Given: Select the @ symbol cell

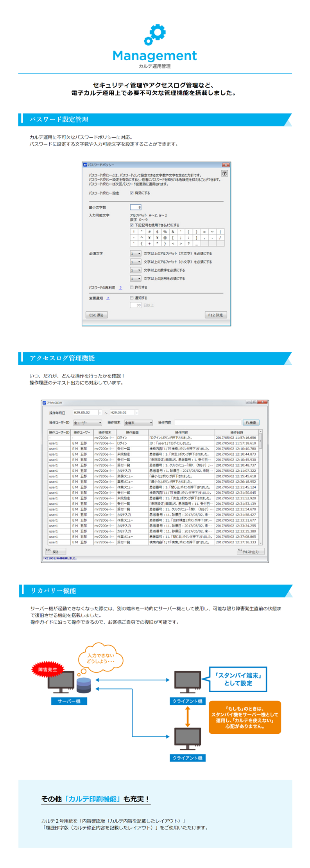Looking at the screenshot, I should (x=165, y=238).
